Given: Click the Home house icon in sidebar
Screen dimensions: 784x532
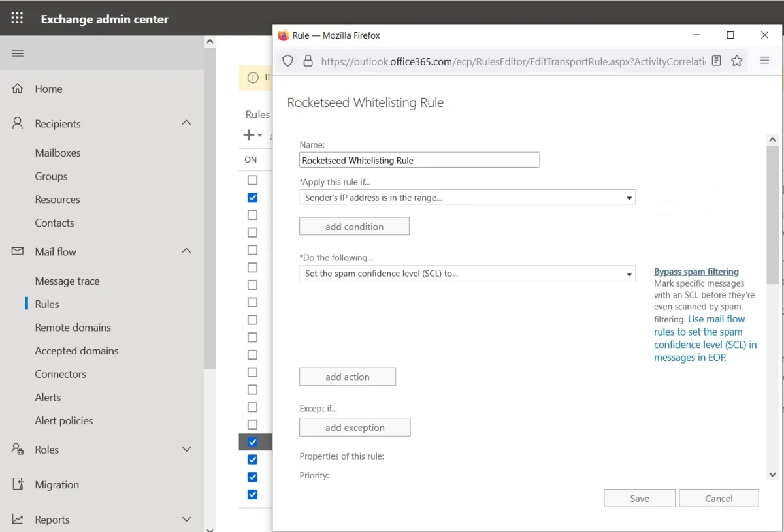Looking at the screenshot, I should (x=18, y=89).
